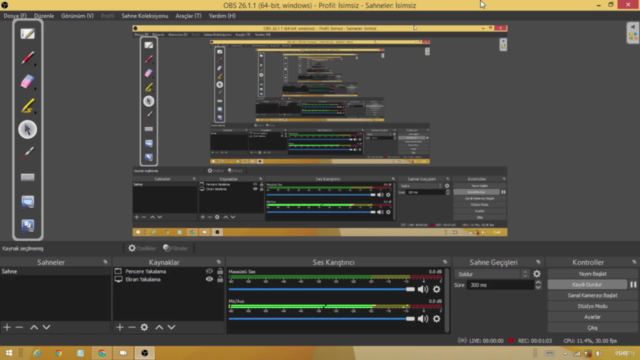Select the red pen drawing tool
The width and height of the screenshot is (640, 360).
coord(27,58)
